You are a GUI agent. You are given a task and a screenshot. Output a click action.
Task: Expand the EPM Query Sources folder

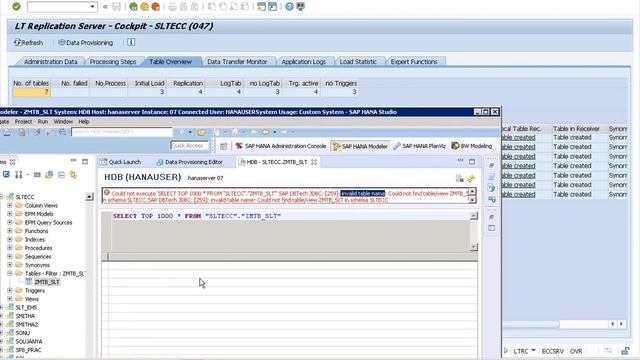(10, 222)
